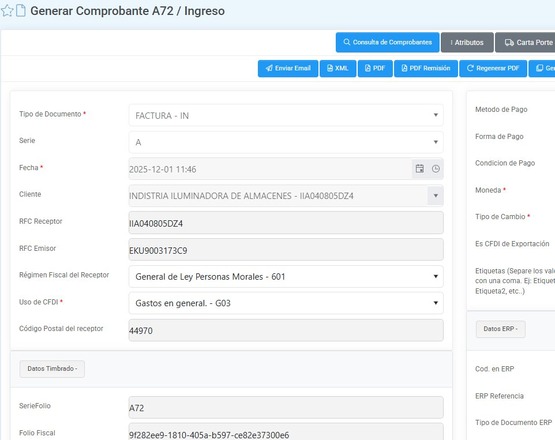Screen dimensions: 555x440
Task: Click the Código Postal del receptor field
Action: (x=286, y=330)
